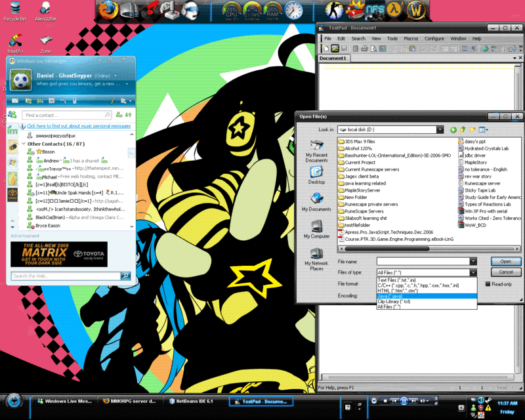Select the Document1 tab

point(333,58)
